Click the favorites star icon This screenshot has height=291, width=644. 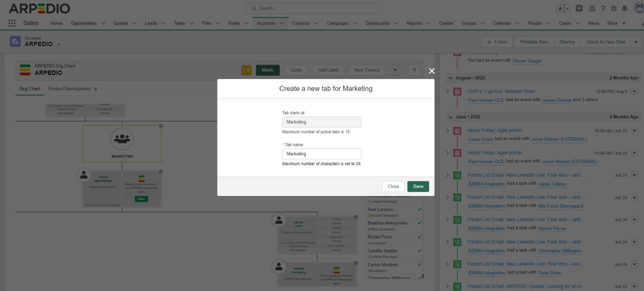pos(560,8)
